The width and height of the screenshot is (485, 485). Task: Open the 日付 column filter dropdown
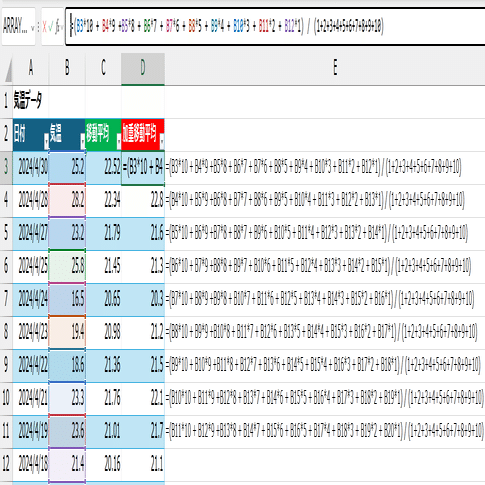pos(46,142)
